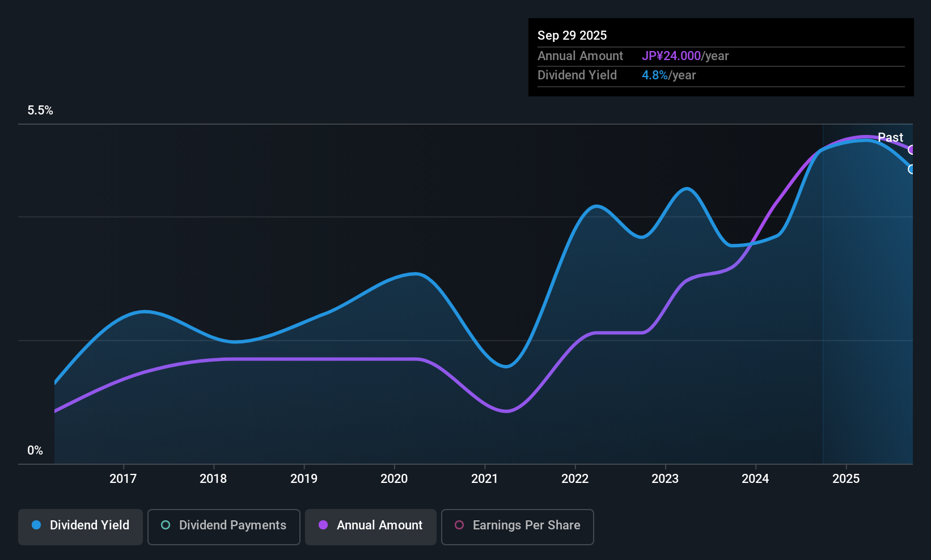The image size is (931, 560).
Task: Toggle the Annual Amount legend series
Action: [x=371, y=525]
